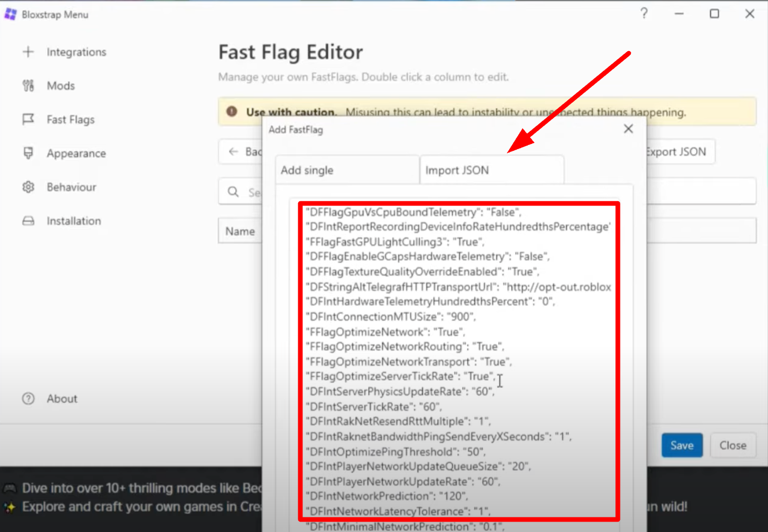
Task: Open the About page
Action: 62,399
